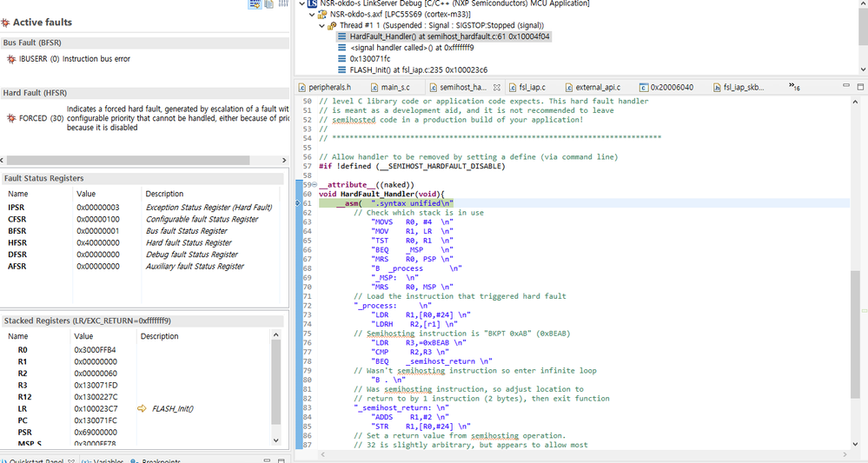Image resolution: width=868 pixels, height=463 pixels.
Task: Click the 0x20006040 tab icon
Action: pos(643,88)
